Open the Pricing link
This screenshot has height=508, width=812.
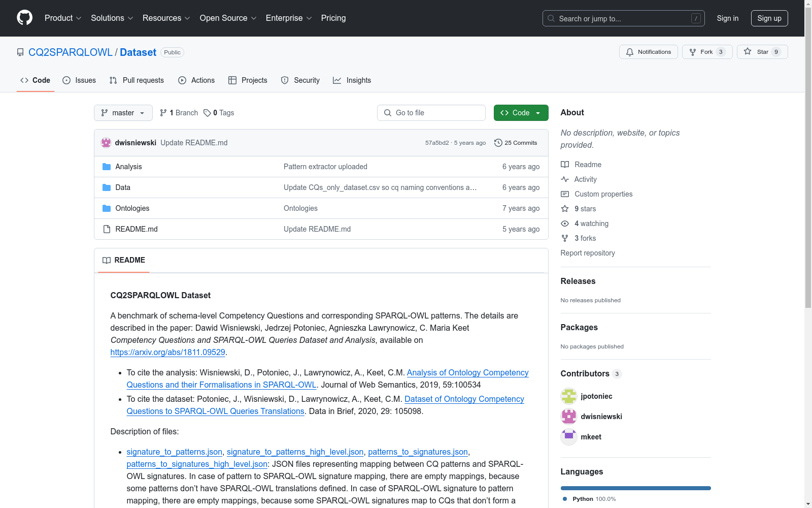pos(333,18)
